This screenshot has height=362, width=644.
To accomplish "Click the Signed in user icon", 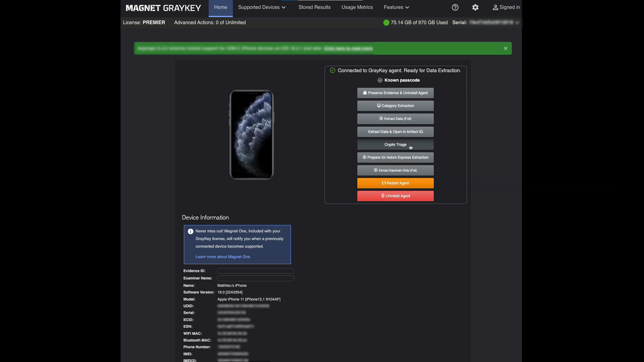I will (495, 7).
